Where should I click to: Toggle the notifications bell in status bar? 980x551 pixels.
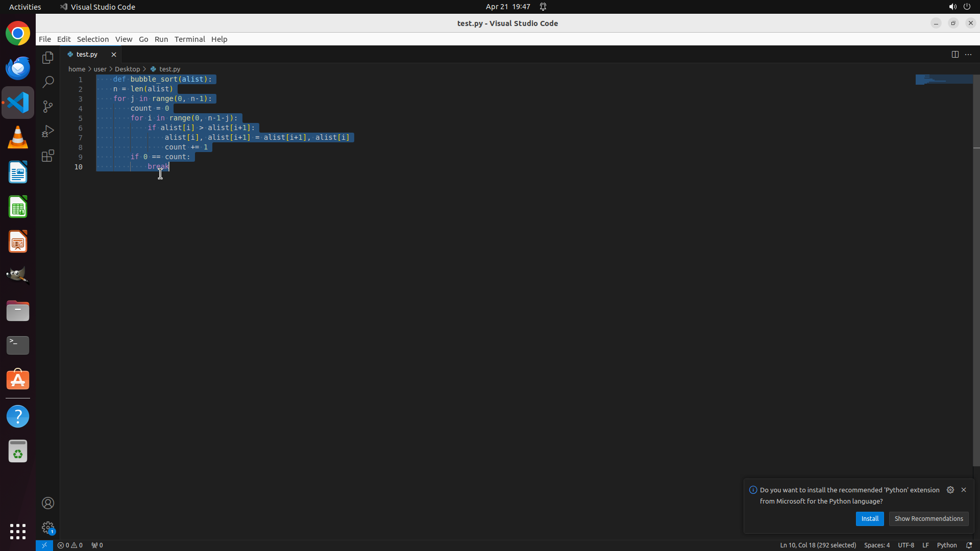pyautogui.click(x=969, y=545)
